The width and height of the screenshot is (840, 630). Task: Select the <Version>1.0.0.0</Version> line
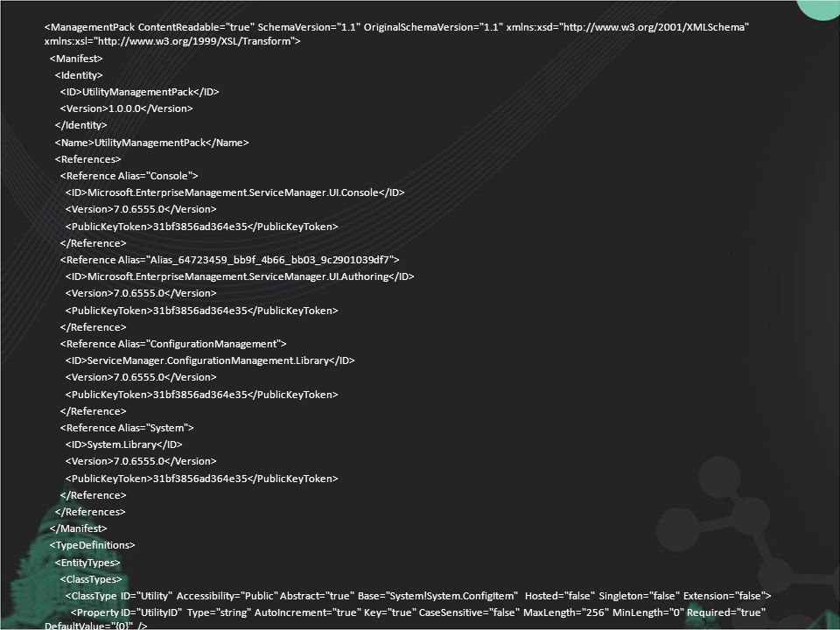pyautogui.click(x=126, y=108)
